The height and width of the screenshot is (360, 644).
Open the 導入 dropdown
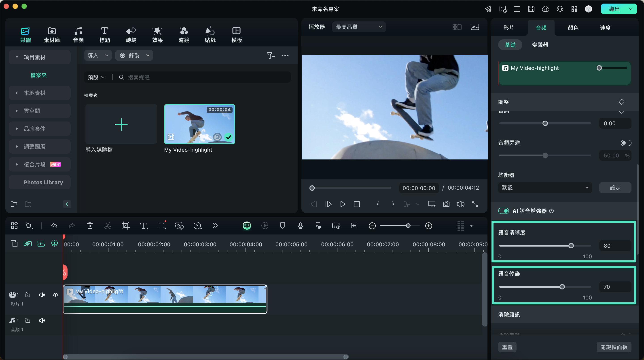pyautogui.click(x=98, y=55)
